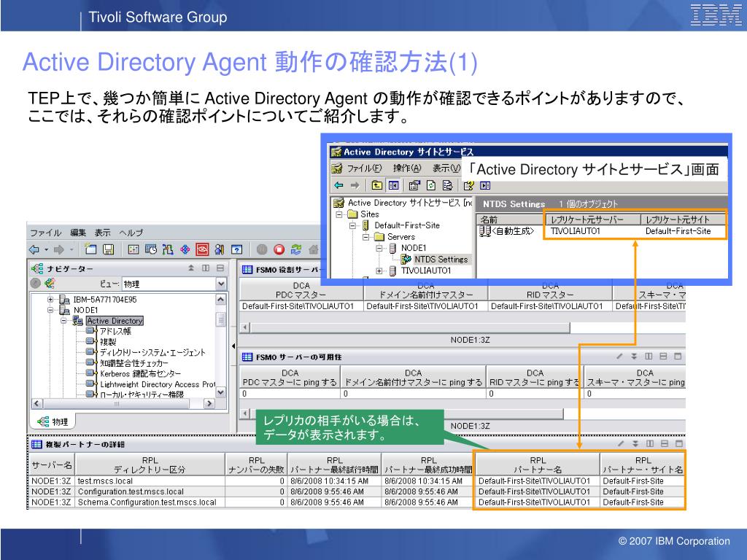Click the double-arrow collapse button in Navigator header
This screenshot has width=747, height=560.
191,268
